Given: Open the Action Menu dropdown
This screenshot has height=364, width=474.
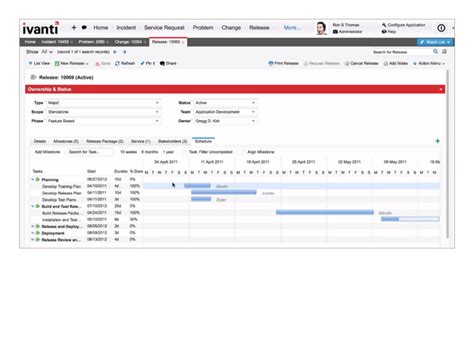Looking at the screenshot, I should pos(429,63).
